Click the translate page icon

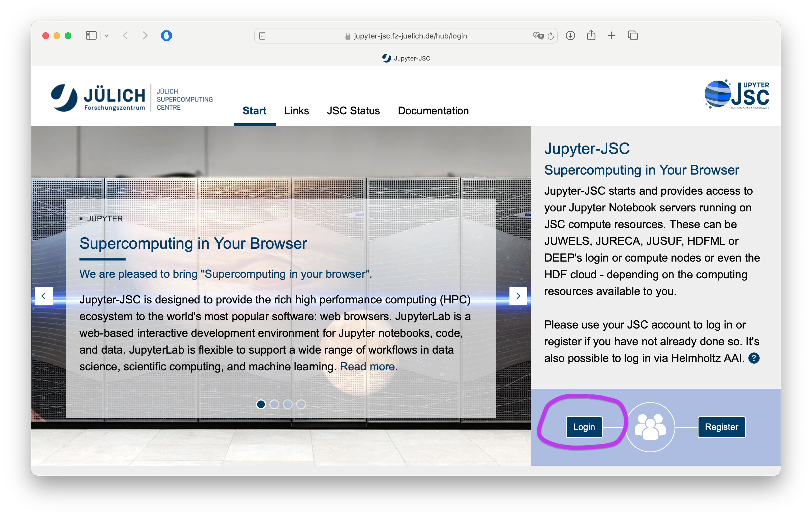(538, 36)
